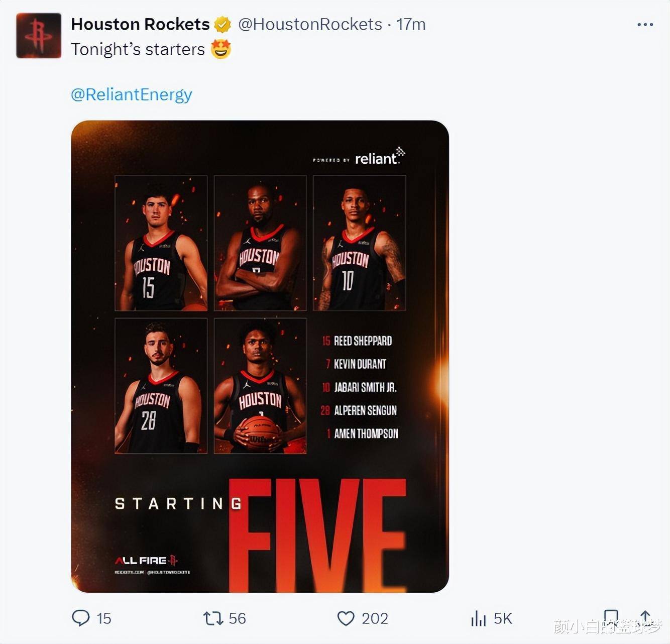
Task: Click the "Tonight's starters" tweet text
Action: [138, 49]
